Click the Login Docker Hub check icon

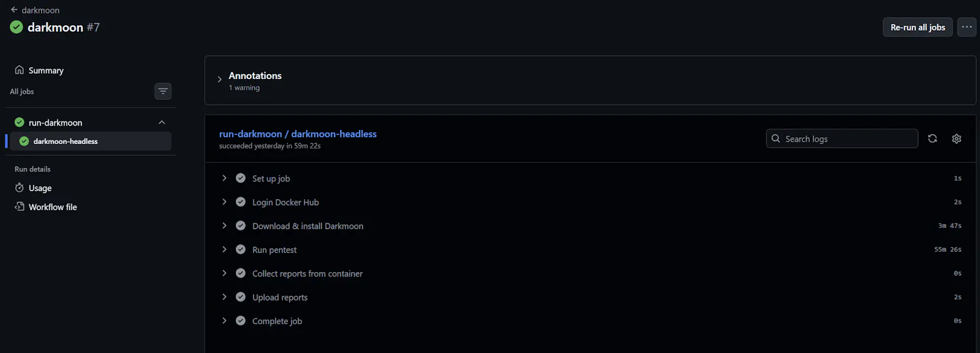pos(241,202)
